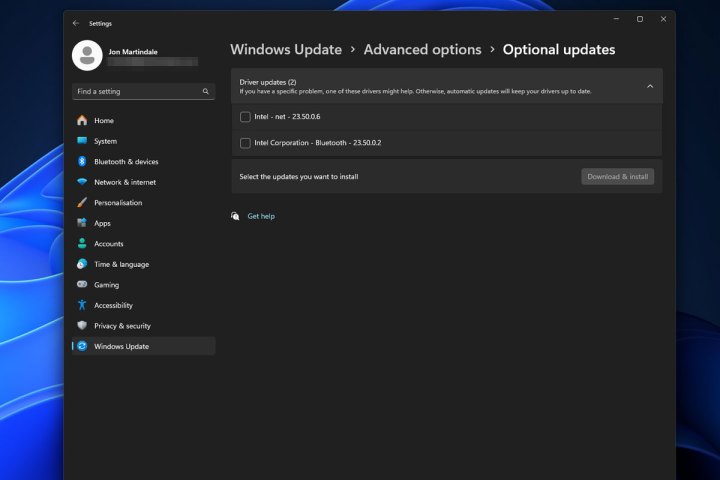Tick the Intel Corporation Bluetooth driver checkbox
The width and height of the screenshot is (720, 480).
245,143
